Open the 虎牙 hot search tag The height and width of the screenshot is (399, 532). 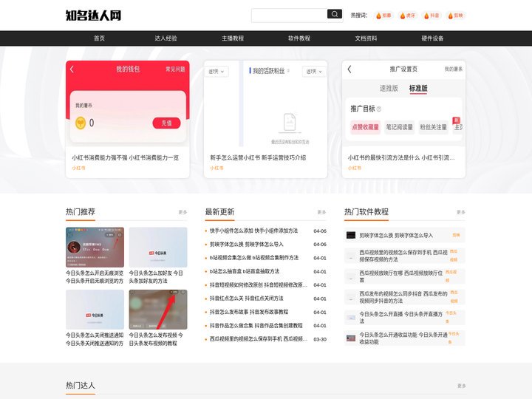click(x=407, y=16)
